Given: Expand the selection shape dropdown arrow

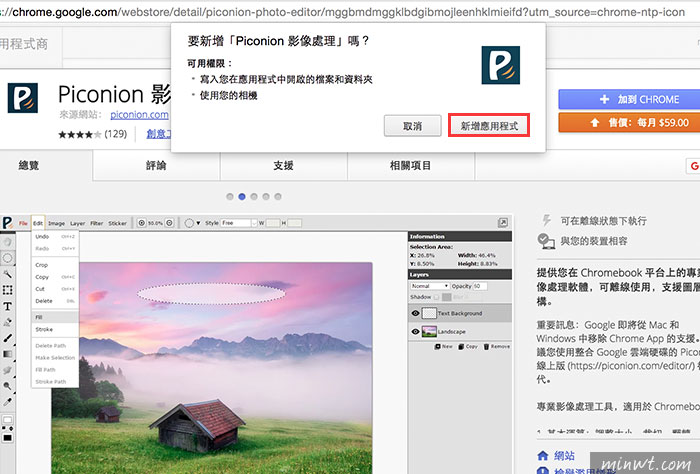Looking at the screenshot, I should point(199,223).
